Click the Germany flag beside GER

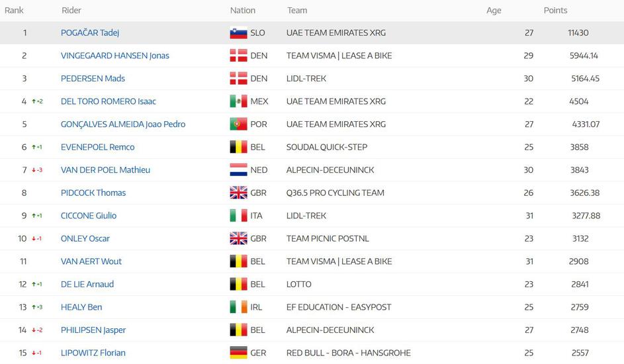[238, 353]
